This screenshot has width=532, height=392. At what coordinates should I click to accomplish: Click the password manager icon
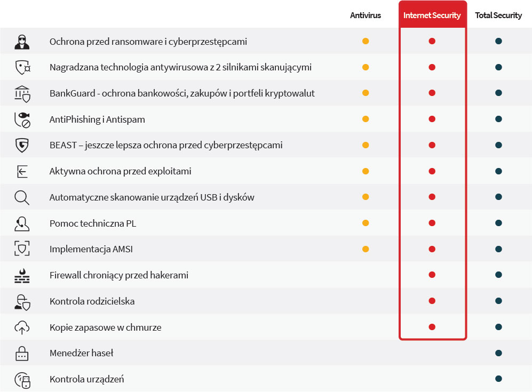coord(22,353)
